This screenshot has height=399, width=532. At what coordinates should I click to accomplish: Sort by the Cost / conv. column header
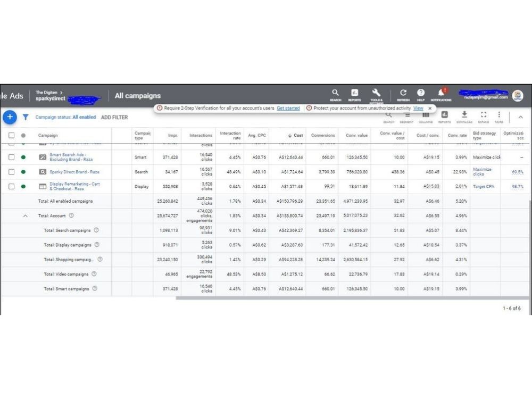(428, 135)
